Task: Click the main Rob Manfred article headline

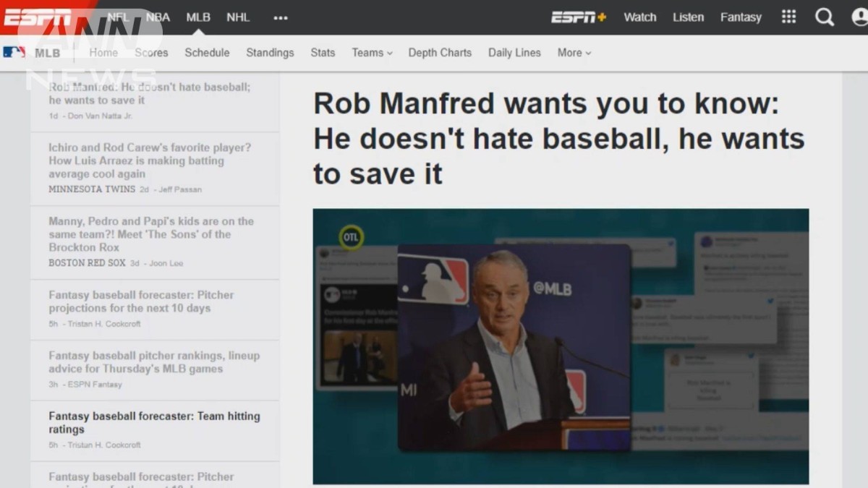Action: tap(559, 139)
